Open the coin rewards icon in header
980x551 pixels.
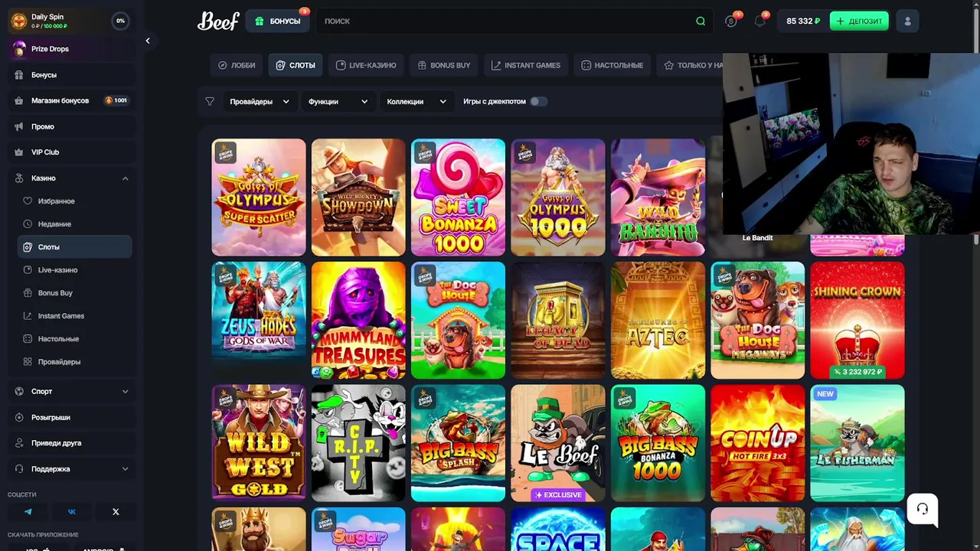[x=731, y=21]
